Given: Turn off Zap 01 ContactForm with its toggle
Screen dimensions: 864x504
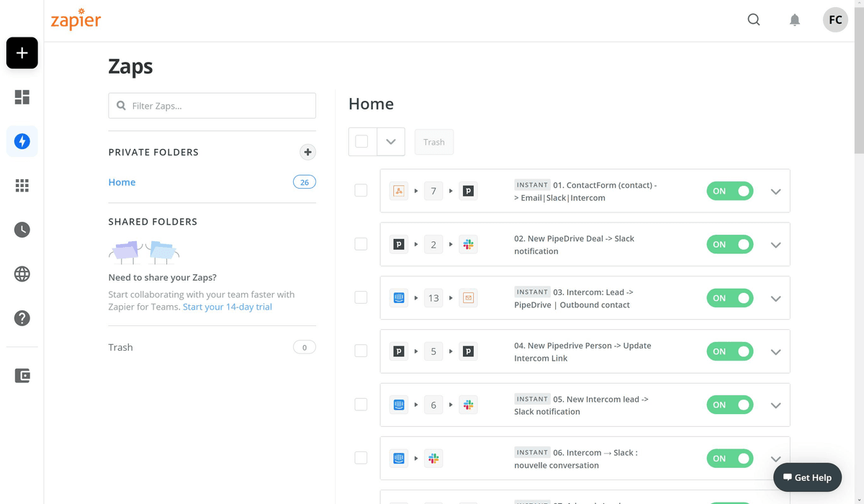Looking at the screenshot, I should click(x=729, y=191).
